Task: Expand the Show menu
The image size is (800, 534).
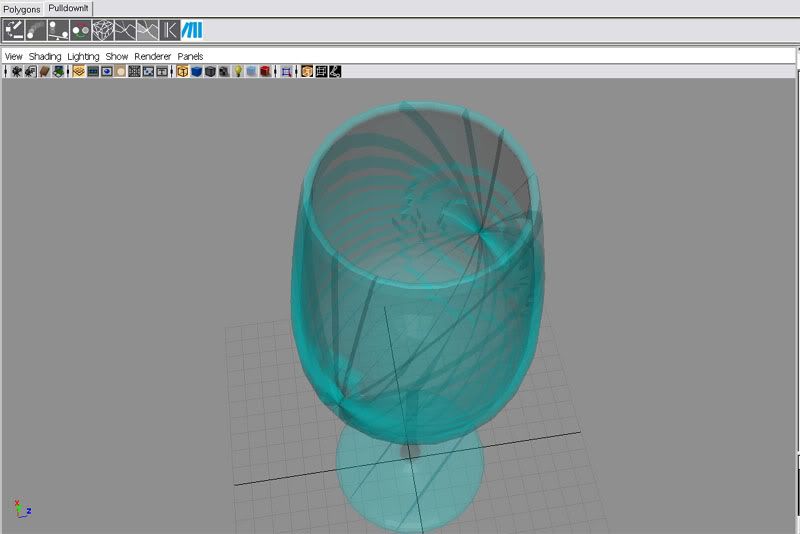Action: point(117,57)
